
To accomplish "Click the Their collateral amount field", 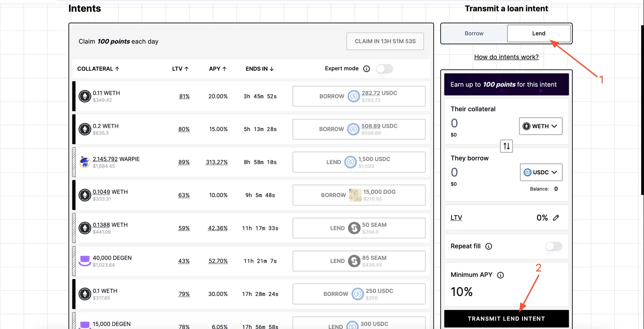I will [x=454, y=123].
